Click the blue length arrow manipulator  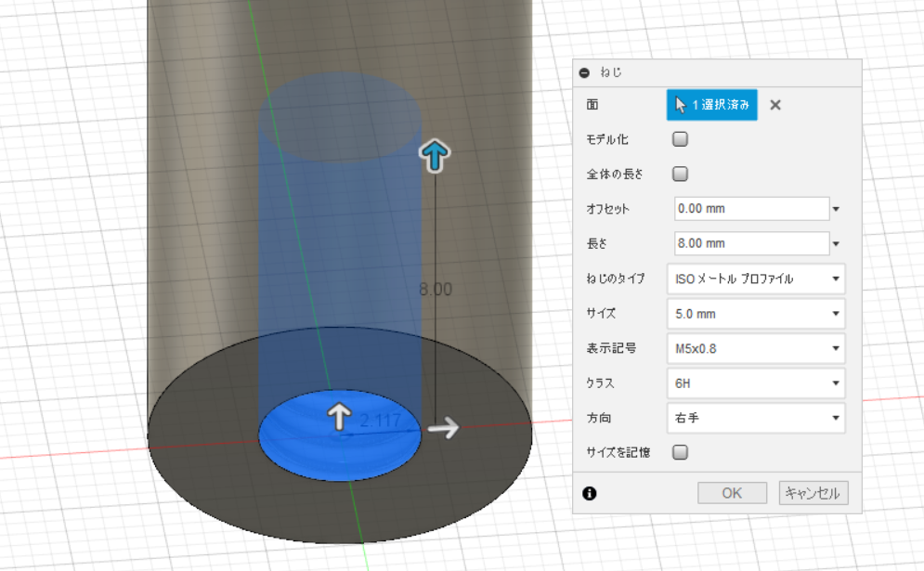[435, 156]
